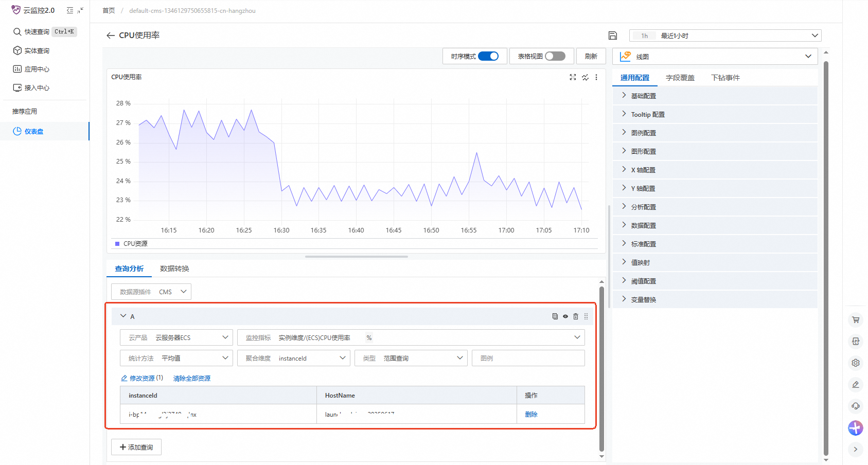Screen dimensions: 868x465
Task: Expand 数据配置 section
Action: 715,225
